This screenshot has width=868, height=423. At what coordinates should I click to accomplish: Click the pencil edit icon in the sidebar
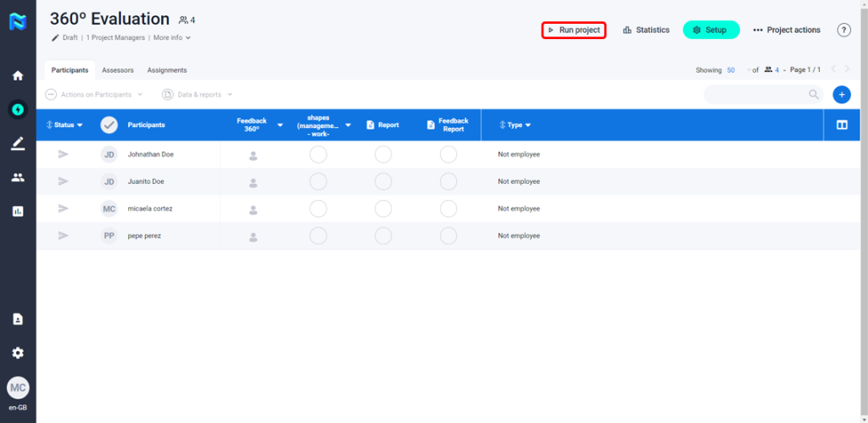(18, 143)
